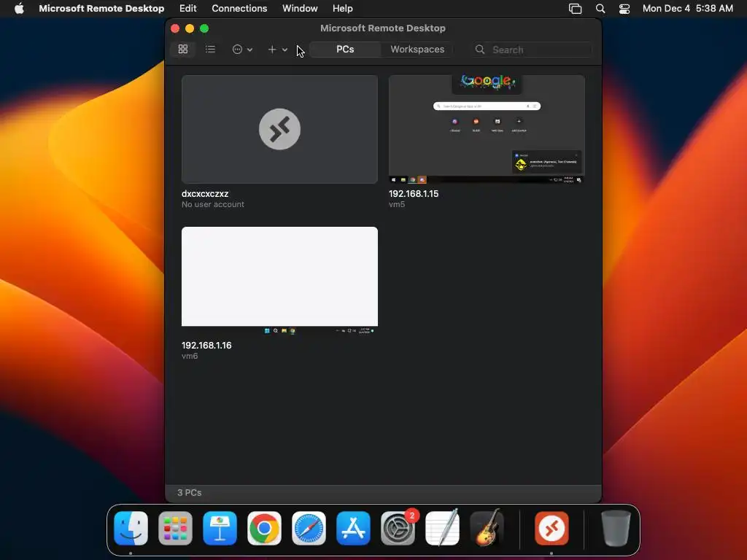Open Control Center in menu bar

click(x=624, y=9)
